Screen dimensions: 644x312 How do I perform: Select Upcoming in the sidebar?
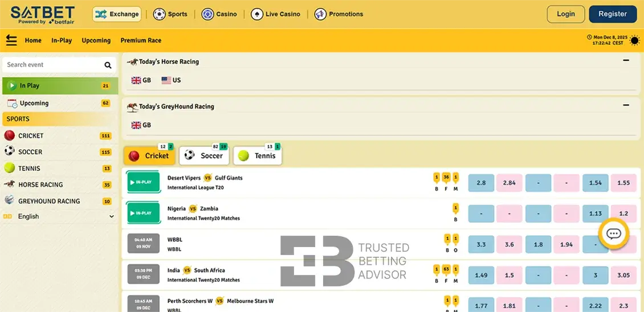tap(60, 104)
